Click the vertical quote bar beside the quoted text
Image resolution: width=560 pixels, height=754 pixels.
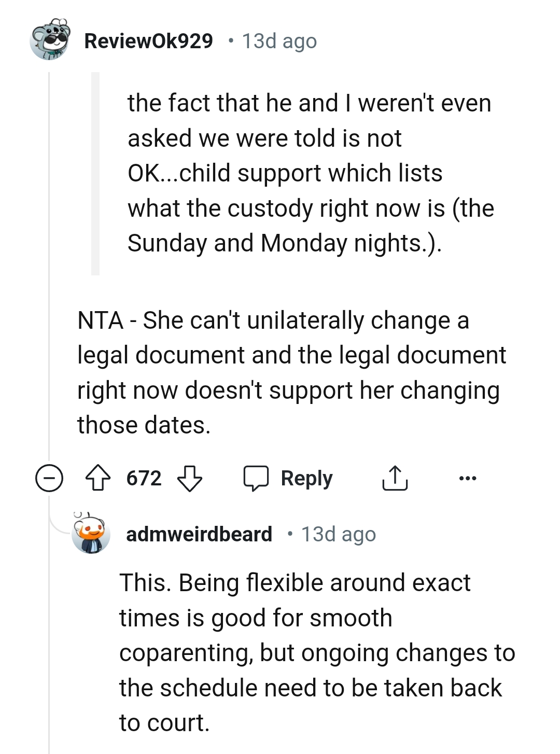pos(96,171)
